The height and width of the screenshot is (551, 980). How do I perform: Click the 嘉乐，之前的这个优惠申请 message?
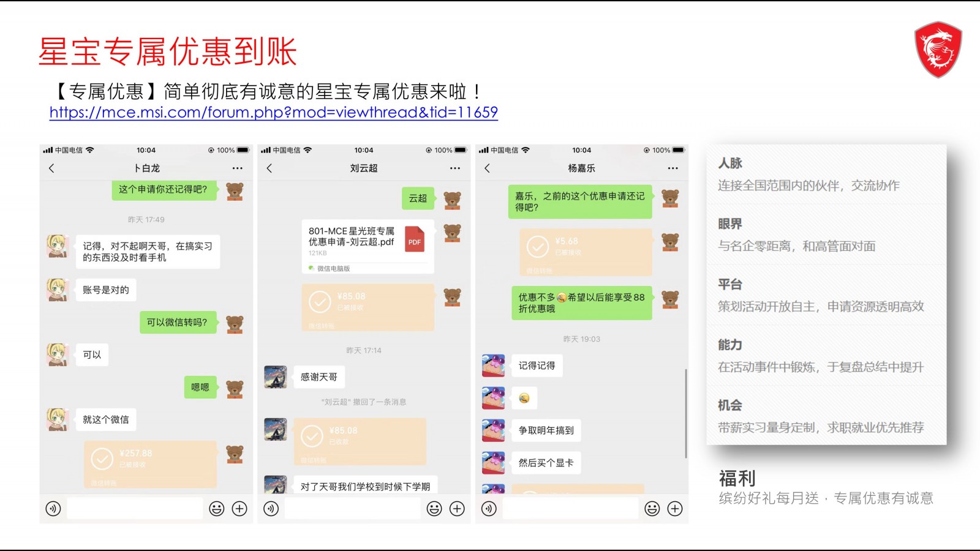pyautogui.click(x=580, y=202)
